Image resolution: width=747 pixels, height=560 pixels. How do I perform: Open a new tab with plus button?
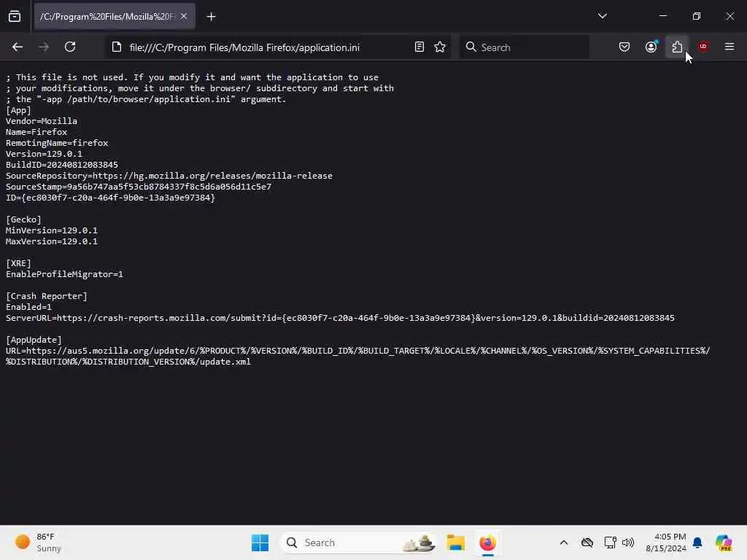(211, 17)
